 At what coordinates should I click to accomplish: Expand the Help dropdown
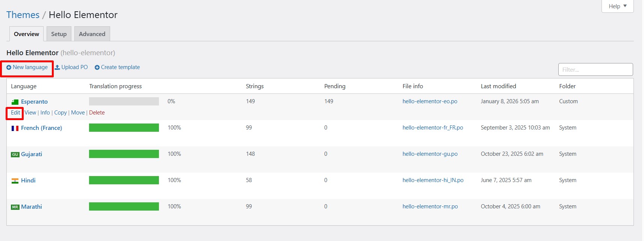pyautogui.click(x=617, y=6)
